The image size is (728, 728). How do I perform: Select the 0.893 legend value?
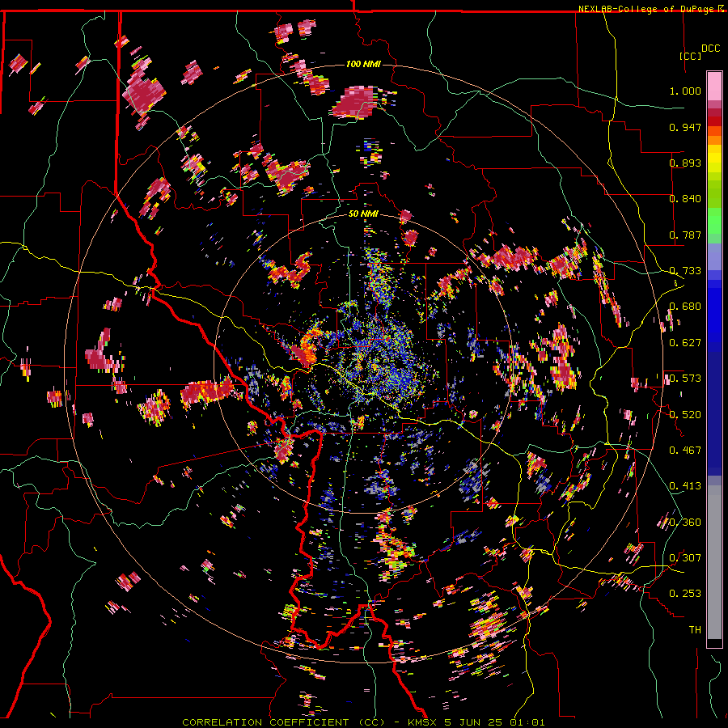tap(685, 163)
